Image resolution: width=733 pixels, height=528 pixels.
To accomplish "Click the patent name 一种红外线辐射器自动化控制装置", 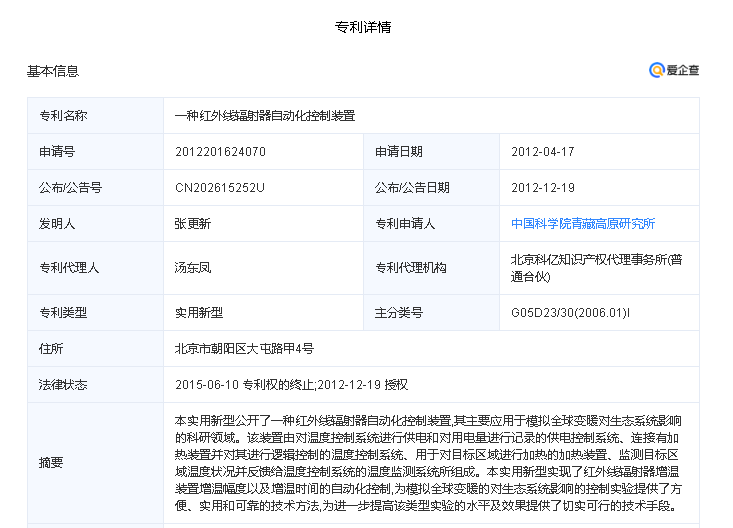I will [264, 116].
